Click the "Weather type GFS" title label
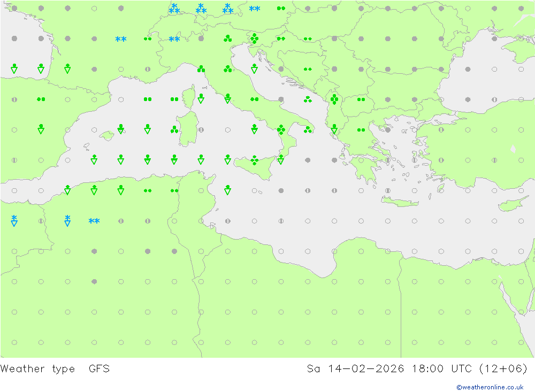 [55, 368]
